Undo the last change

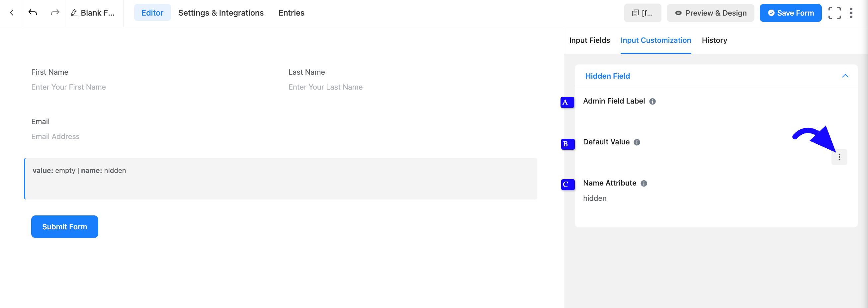[x=33, y=13]
